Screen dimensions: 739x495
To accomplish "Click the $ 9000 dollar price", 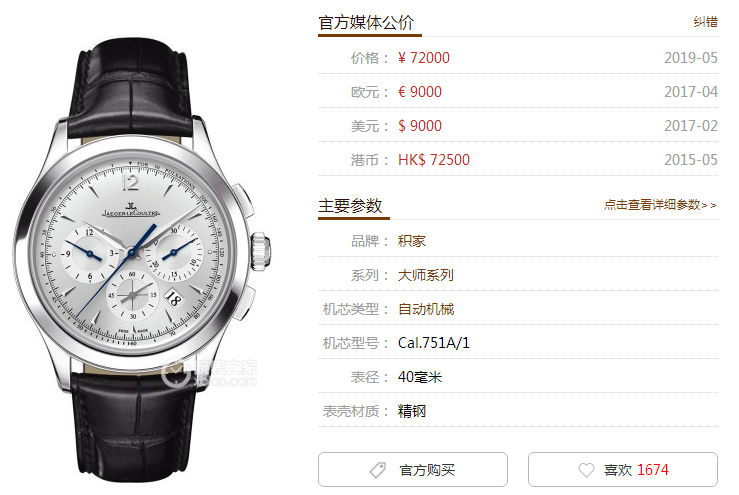I will click(420, 125).
